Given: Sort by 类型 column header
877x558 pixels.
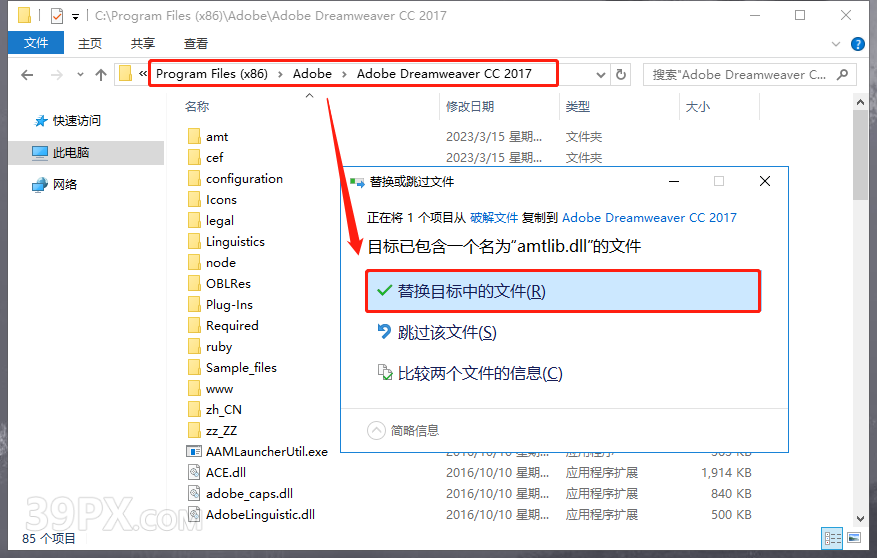Looking at the screenshot, I should coord(577,106).
